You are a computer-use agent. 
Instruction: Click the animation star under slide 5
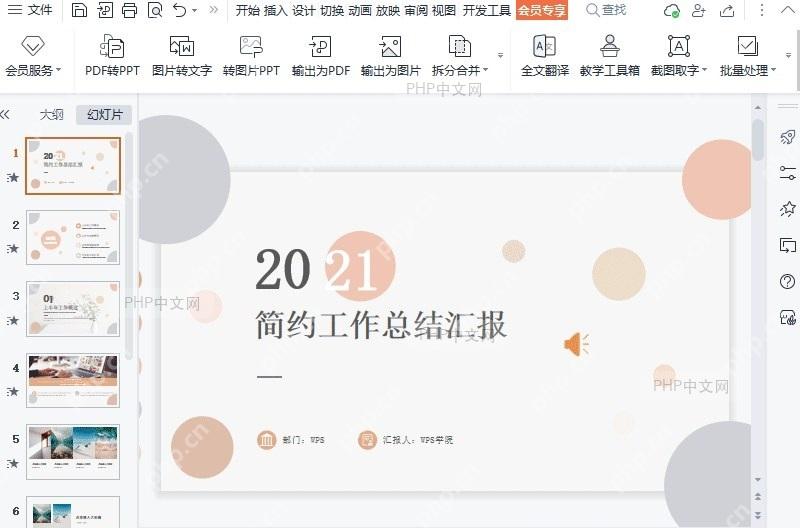tap(13, 463)
